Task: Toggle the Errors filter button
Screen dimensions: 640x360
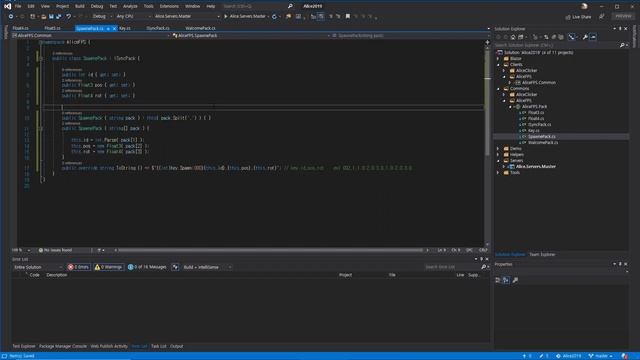Action: pos(78,267)
